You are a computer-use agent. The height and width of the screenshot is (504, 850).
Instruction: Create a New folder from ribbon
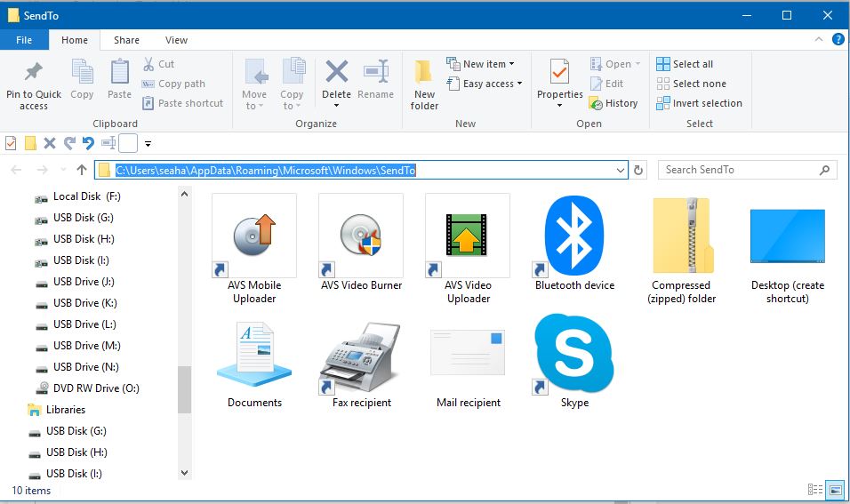click(424, 84)
